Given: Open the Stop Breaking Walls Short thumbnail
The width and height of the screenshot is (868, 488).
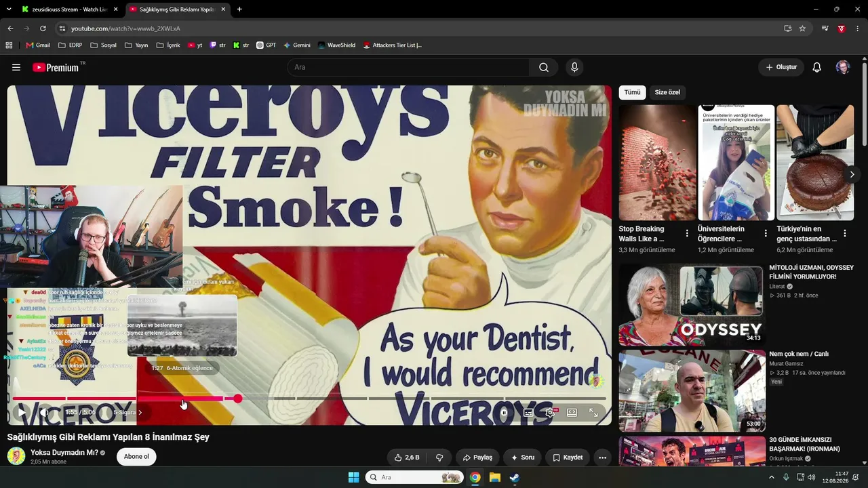Looking at the screenshot, I should (x=658, y=163).
